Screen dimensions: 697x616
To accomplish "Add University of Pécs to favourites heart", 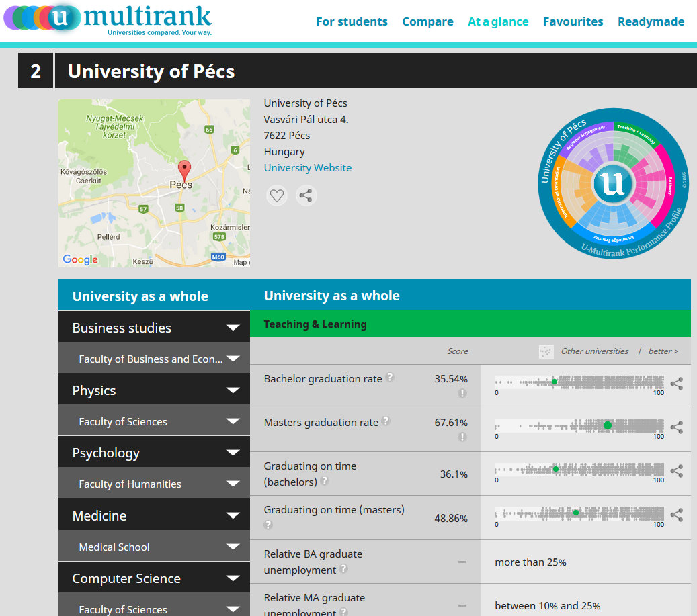I will tap(276, 195).
